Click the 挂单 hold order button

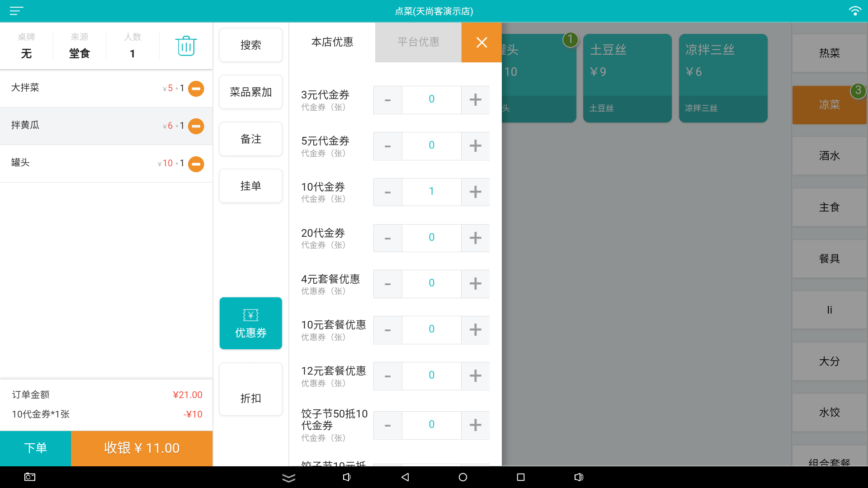[251, 186]
